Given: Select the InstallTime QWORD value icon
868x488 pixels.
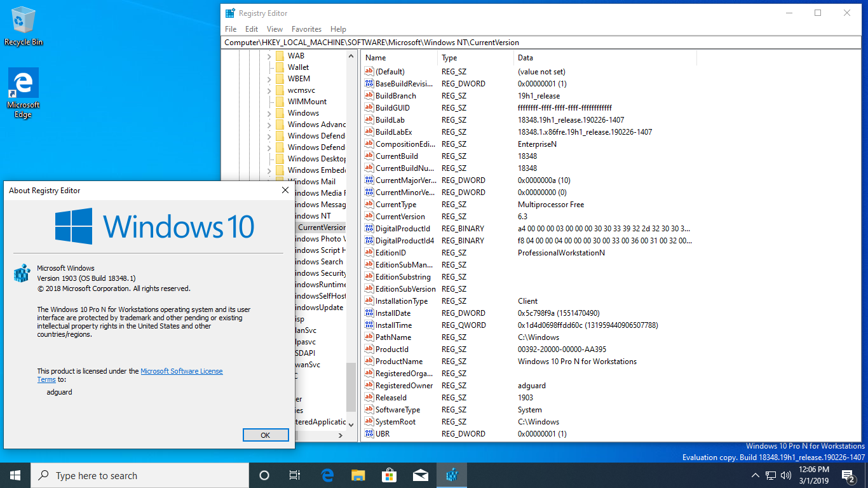Looking at the screenshot, I should 369,325.
